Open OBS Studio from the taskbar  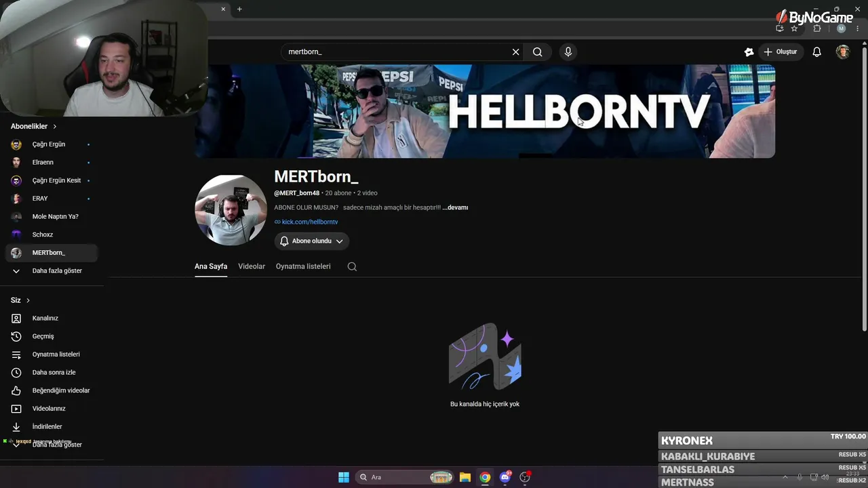coord(525,477)
